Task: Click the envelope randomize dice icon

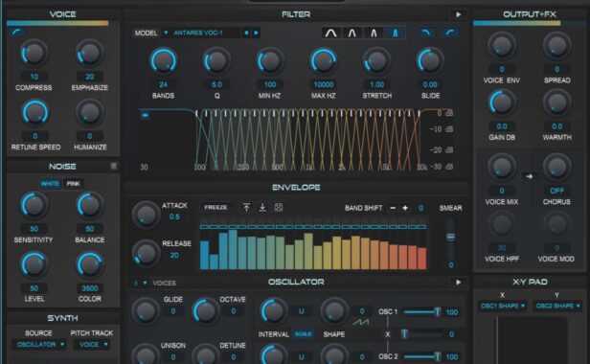Action: [278, 208]
